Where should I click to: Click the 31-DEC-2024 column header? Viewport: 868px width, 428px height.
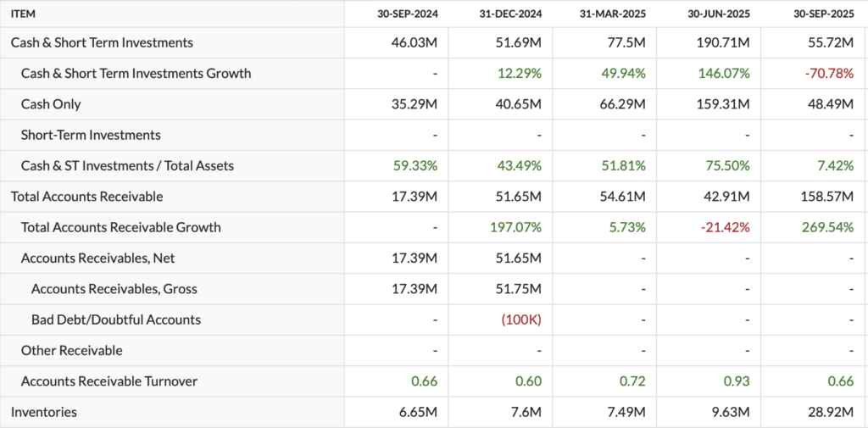click(512, 14)
